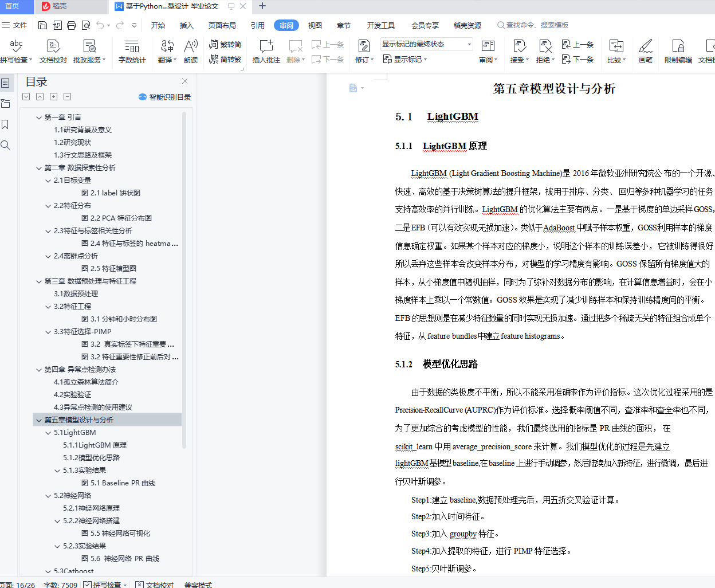
Task: Collapse the 第四章 异常点检测办法 chevron
Action: tap(39, 370)
